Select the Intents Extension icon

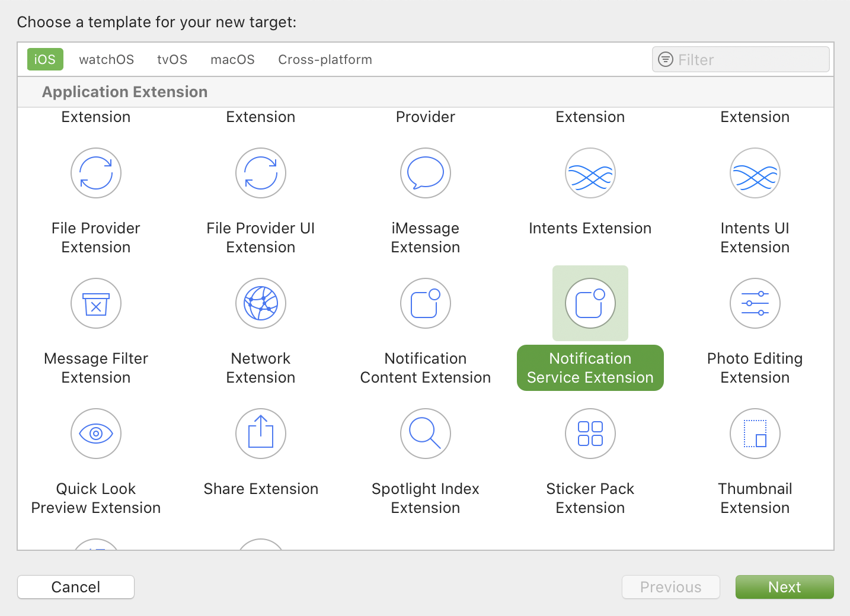(590, 173)
